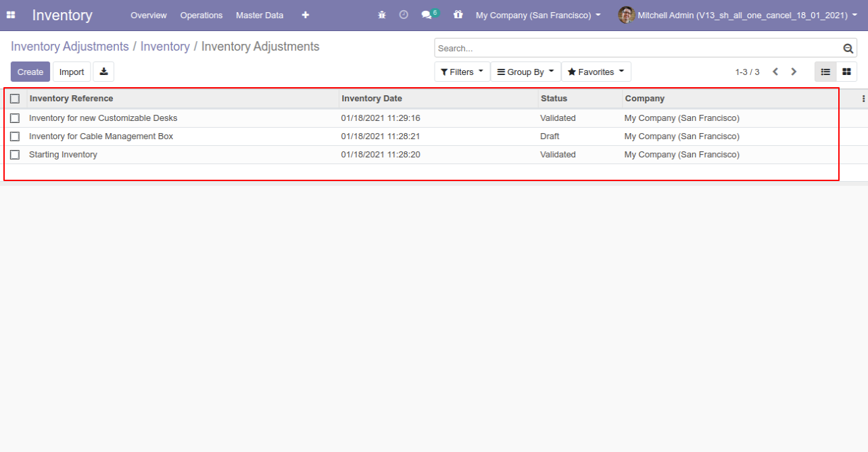Go to next page arrow
Screen dimensions: 868x452
794,72
